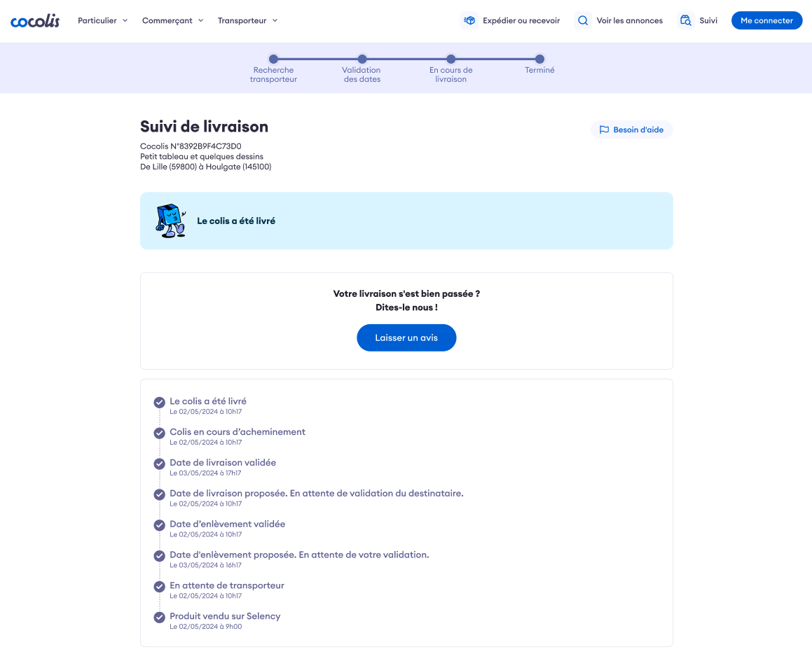Click checkmark for Colis en cours d'acheminement

tap(160, 433)
